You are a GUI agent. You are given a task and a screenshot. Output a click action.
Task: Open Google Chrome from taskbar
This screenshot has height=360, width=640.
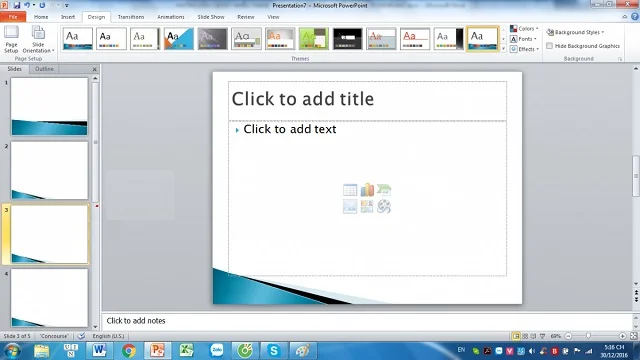click(x=129, y=351)
